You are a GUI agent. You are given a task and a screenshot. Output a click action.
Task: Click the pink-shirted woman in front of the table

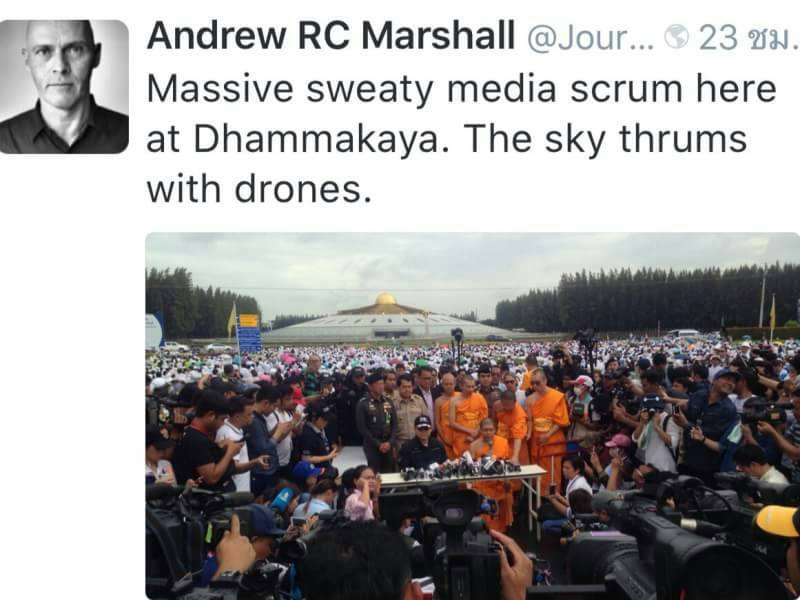click(361, 493)
